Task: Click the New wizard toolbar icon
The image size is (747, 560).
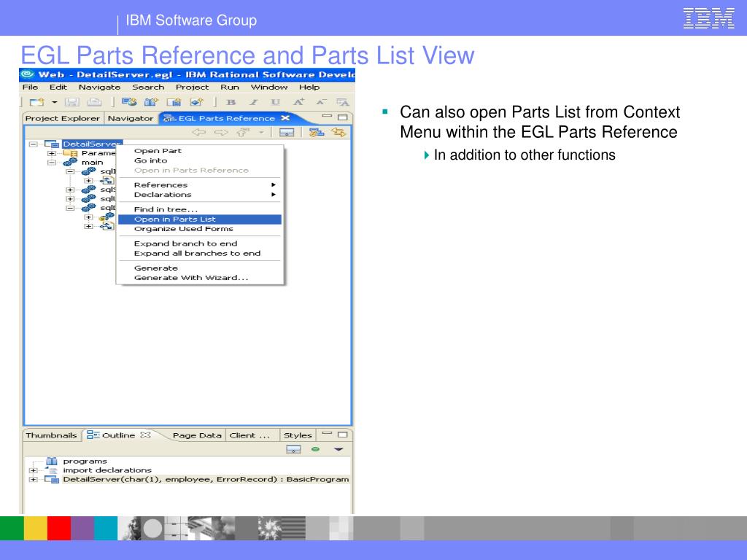Action: (36, 102)
